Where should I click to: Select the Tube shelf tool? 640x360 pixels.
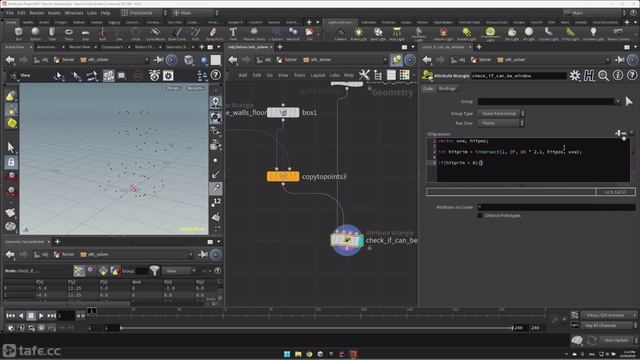52,34
